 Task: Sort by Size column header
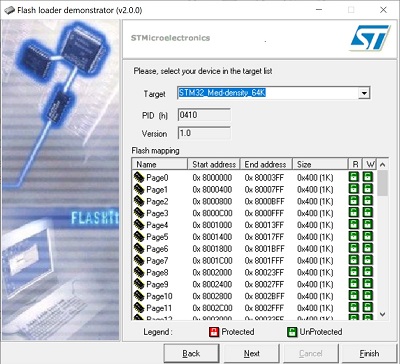(x=320, y=164)
